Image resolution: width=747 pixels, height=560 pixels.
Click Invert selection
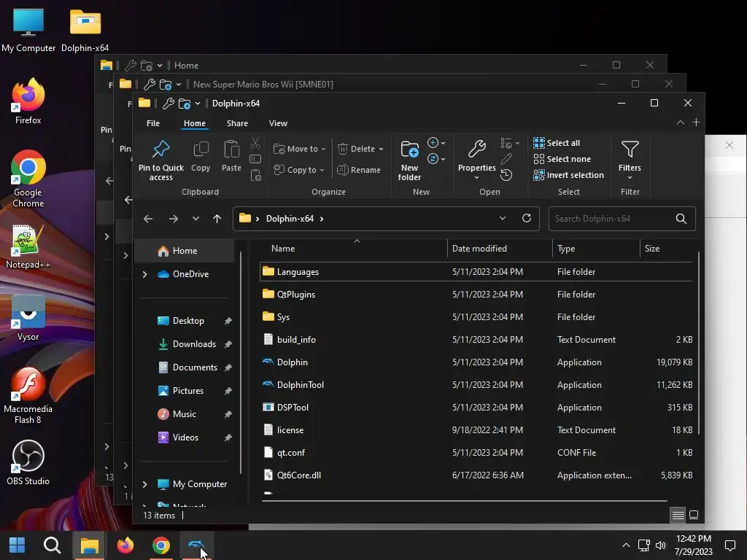[568, 175]
